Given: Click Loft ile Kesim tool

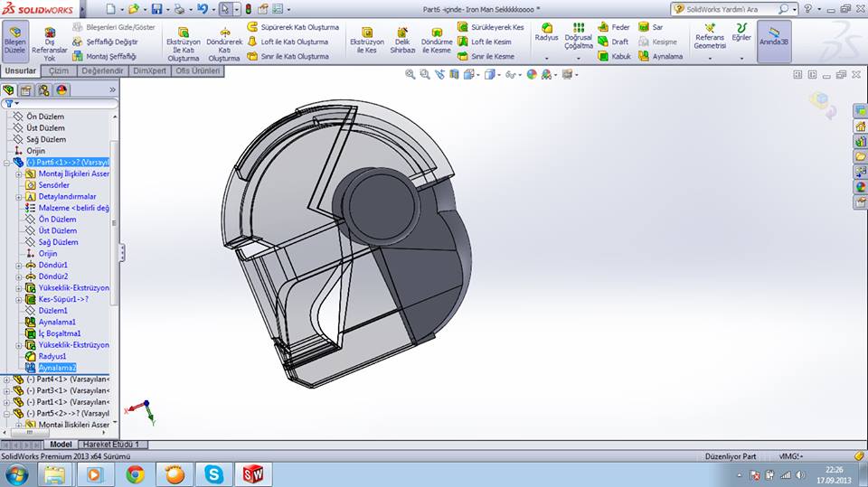Looking at the screenshot, I should coord(485,42).
